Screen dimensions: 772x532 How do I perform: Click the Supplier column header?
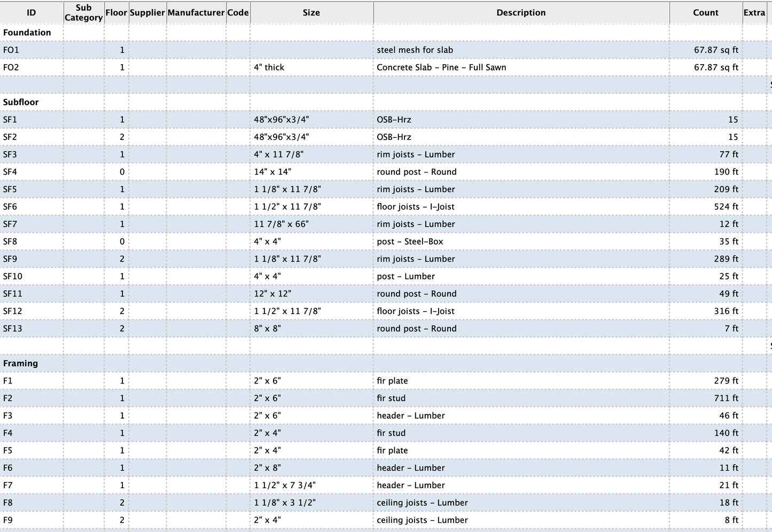point(147,13)
